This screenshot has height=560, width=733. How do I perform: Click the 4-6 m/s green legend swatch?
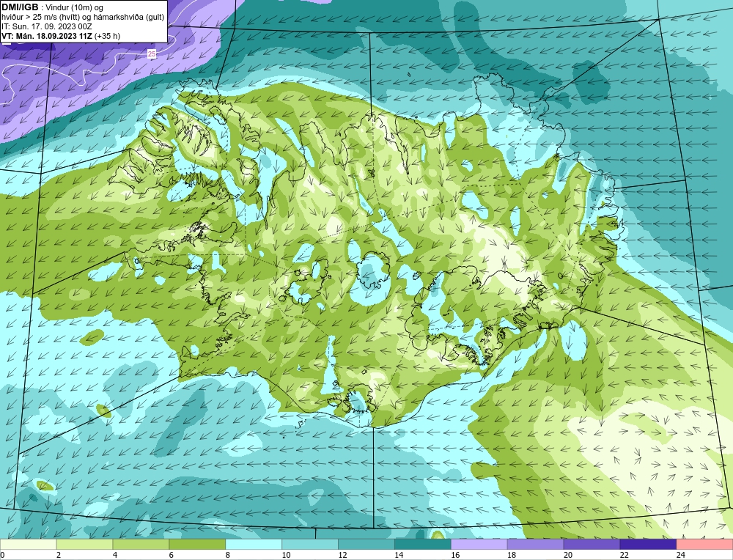141,545
